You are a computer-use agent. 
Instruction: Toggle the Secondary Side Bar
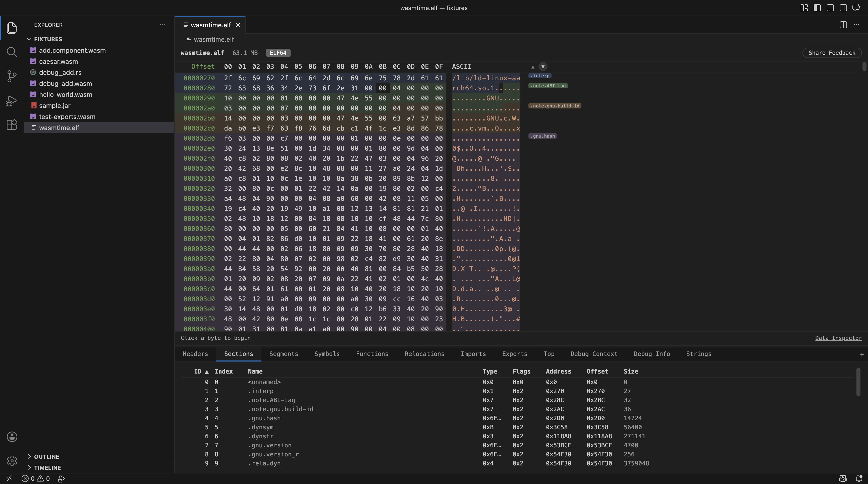click(843, 8)
